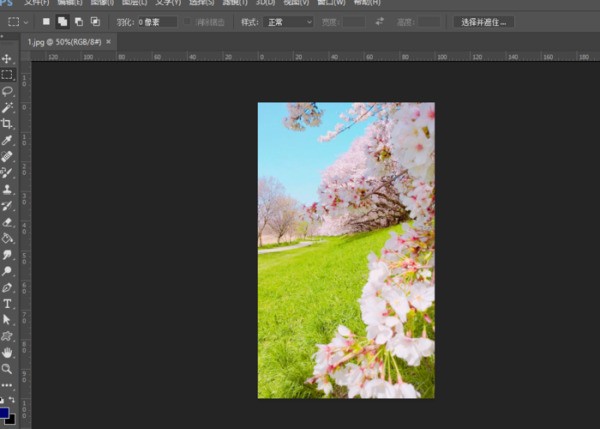This screenshot has width=600, height=429.
Task: Reset to default foreground and background colors
Action: (2, 400)
